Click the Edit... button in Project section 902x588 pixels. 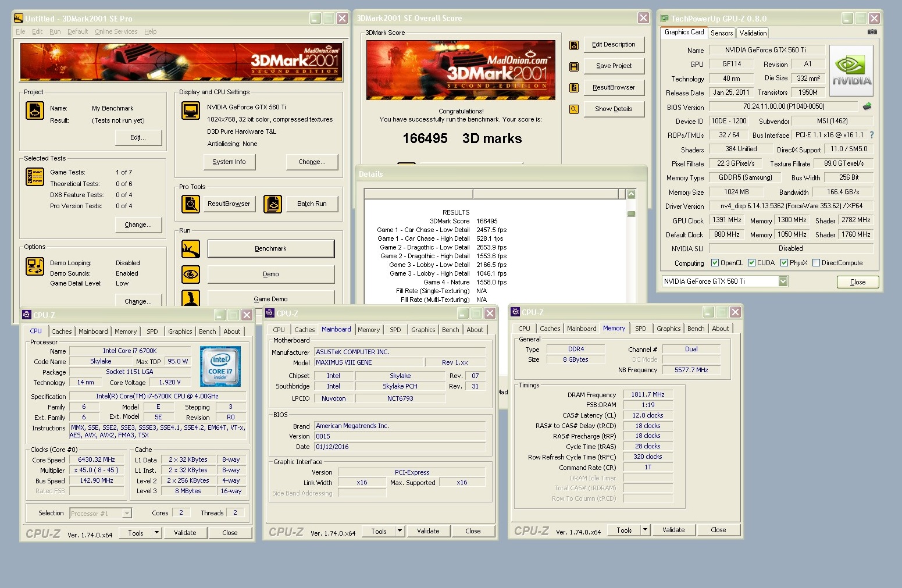tap(138, 137)
